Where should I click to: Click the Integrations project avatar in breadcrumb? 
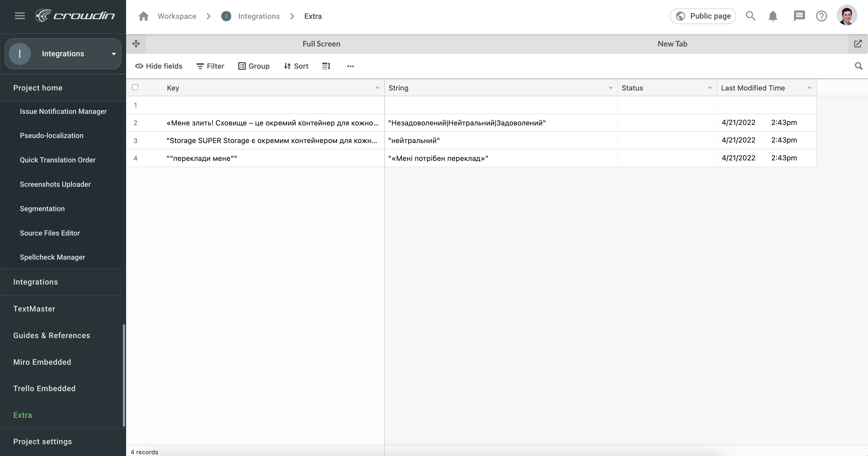(x=226, y=16)
